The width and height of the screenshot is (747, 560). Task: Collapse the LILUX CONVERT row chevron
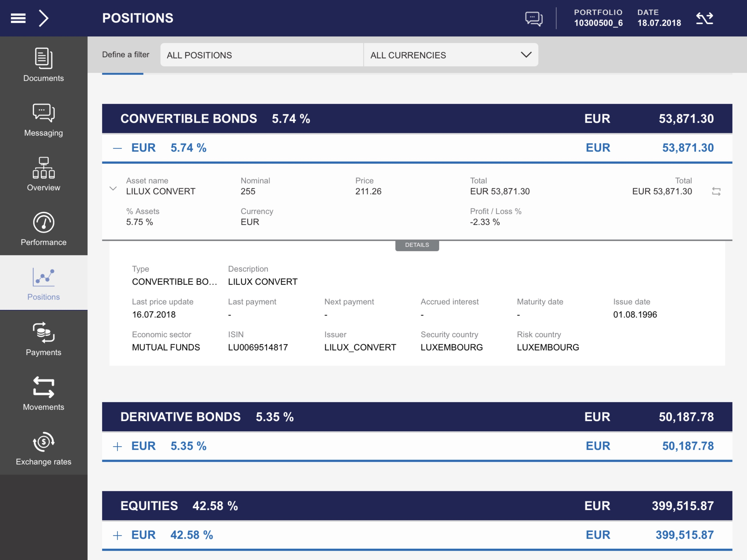coord(113,188)
